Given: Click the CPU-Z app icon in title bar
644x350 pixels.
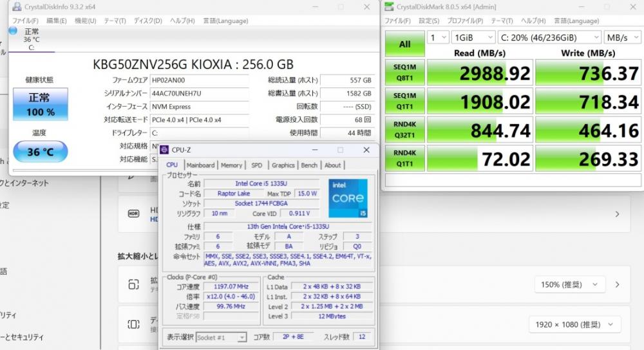Looking at the screenshot, I should (164, 150).
